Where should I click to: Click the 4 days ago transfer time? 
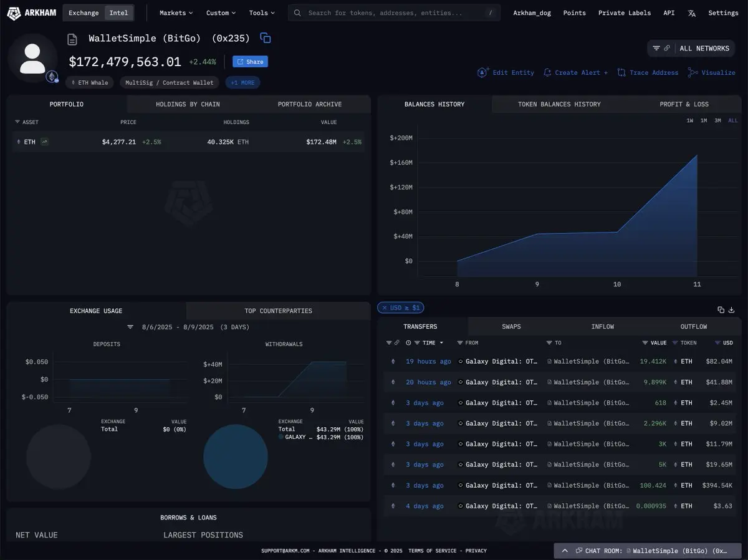click(x=424, y=506)
